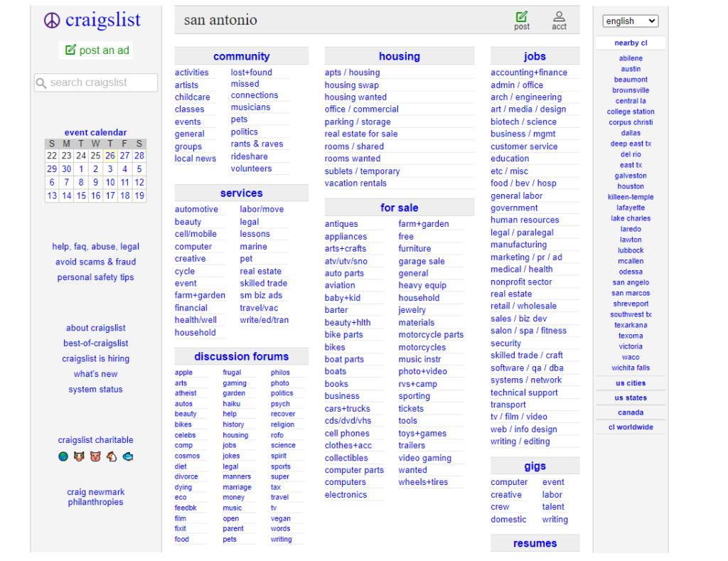The height and width of the screenshot is (561, 728).
Task: Expand the 'canada' section
Action: (630, 412)
